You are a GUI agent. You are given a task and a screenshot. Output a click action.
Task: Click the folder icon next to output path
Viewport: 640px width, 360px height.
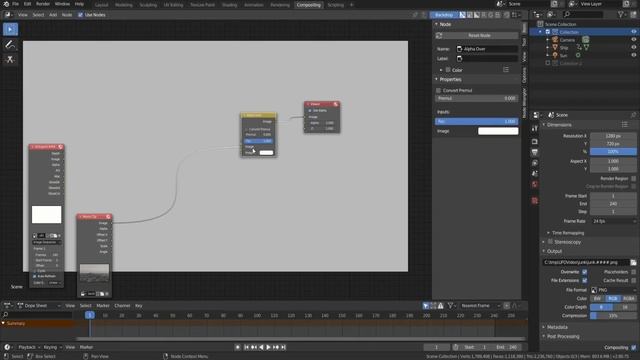coord(633,262)
